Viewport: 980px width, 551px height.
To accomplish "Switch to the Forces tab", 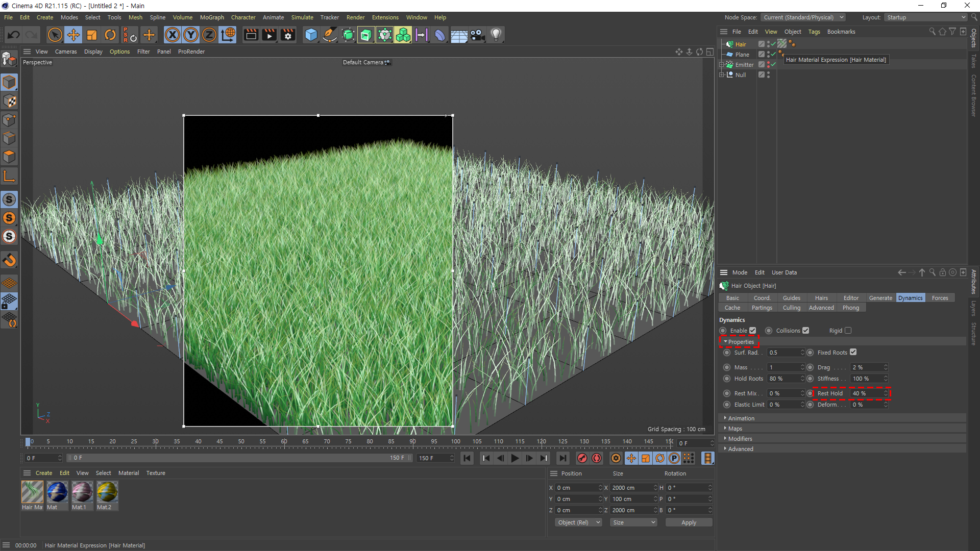I will [x=939, y=298].
